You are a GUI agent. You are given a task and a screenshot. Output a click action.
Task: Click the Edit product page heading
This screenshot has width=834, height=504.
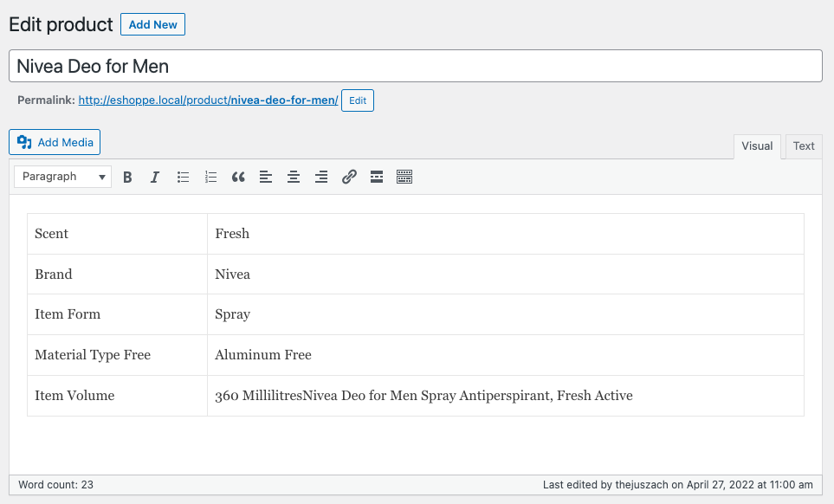coord(61,24)
